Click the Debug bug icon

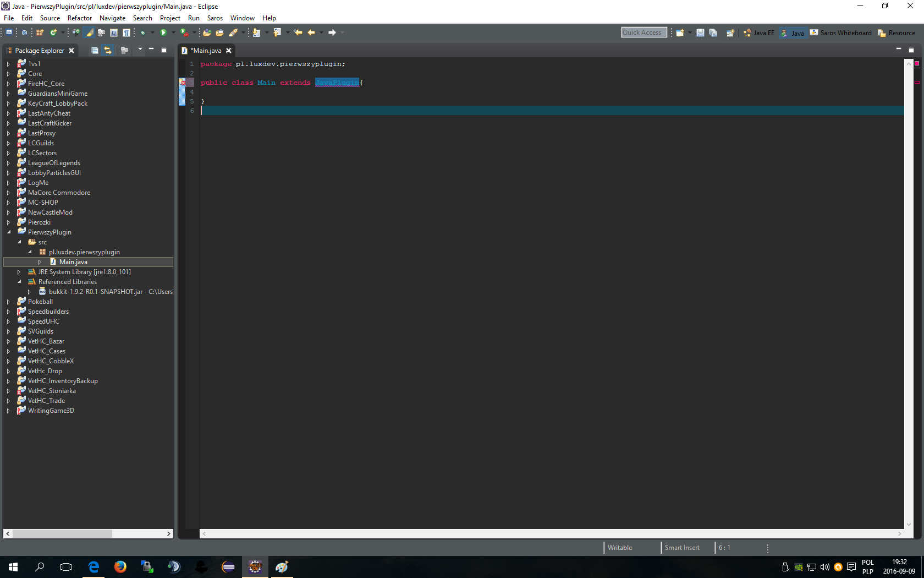[143, 33]
